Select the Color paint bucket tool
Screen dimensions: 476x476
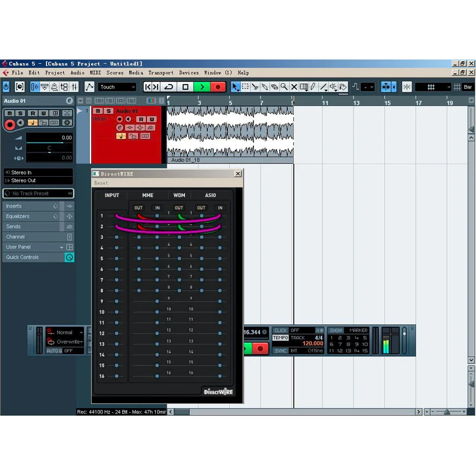[343, 87]
